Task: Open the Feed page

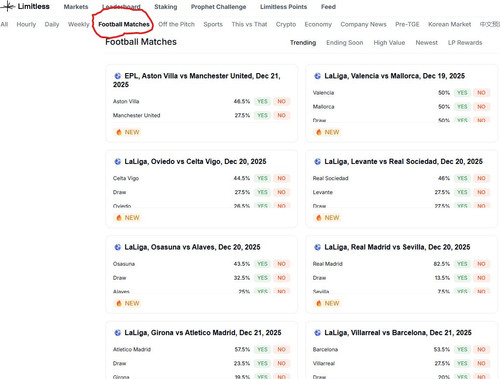Action: (328, 7)
